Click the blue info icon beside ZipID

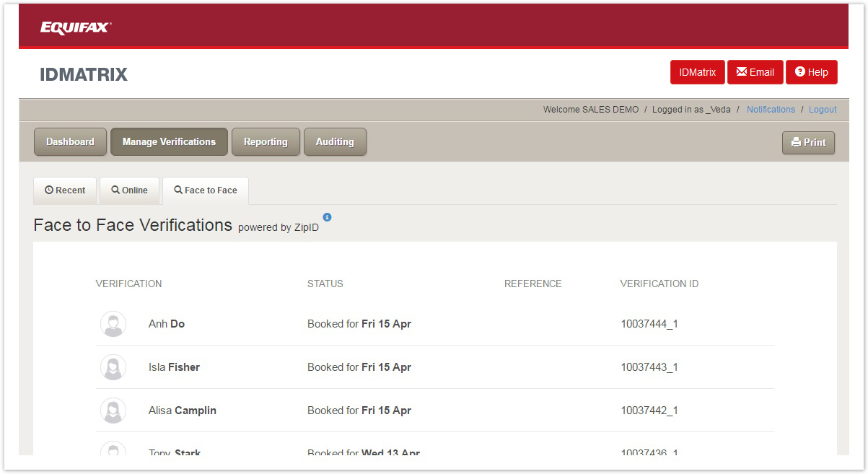click(x=327, y=217)
